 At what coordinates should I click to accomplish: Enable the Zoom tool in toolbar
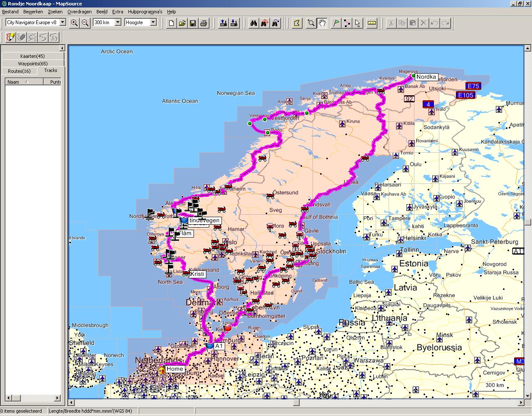pyautogui.click(x=311, y=23)
